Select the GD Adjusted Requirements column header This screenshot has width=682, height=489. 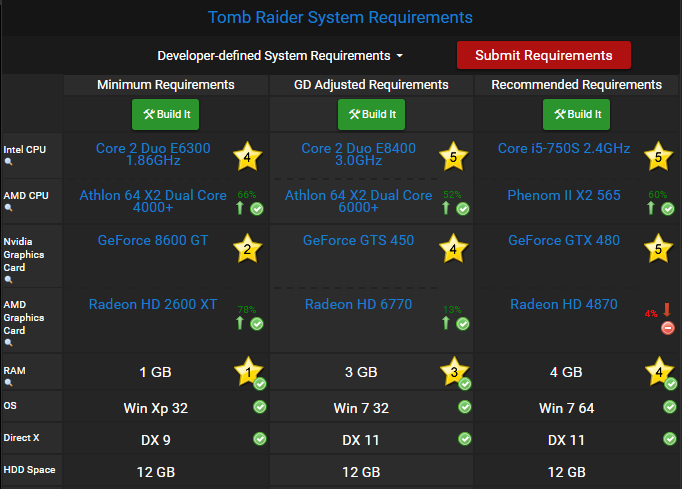(371, 84)
